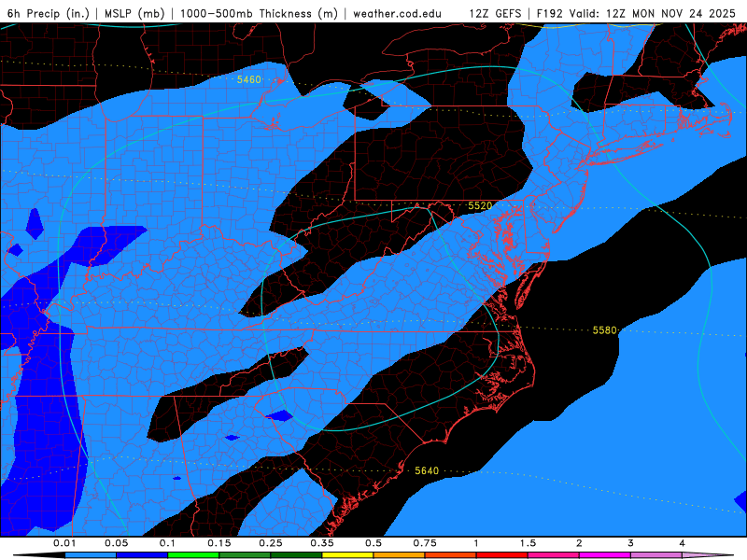Screen dimensions: 747x560
Task: Click the 0.75 legend value
Action: coord(425,543)
